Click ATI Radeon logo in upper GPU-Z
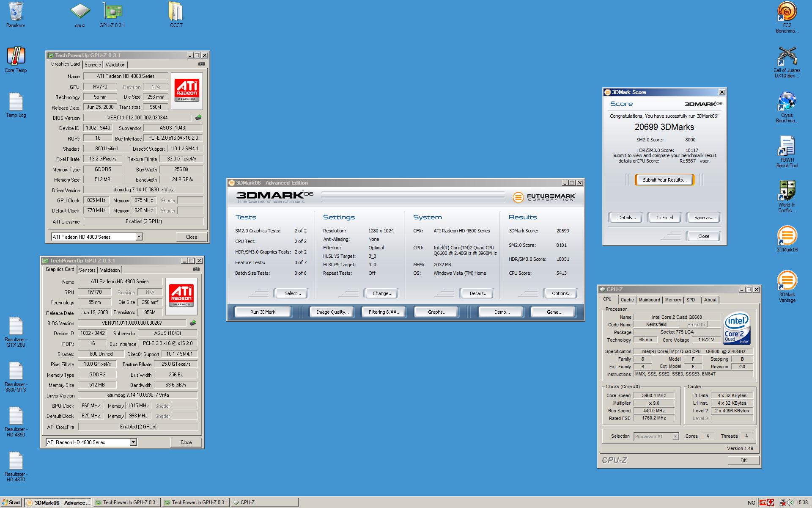Screen dimensions: 812x508 click(187, 91)
